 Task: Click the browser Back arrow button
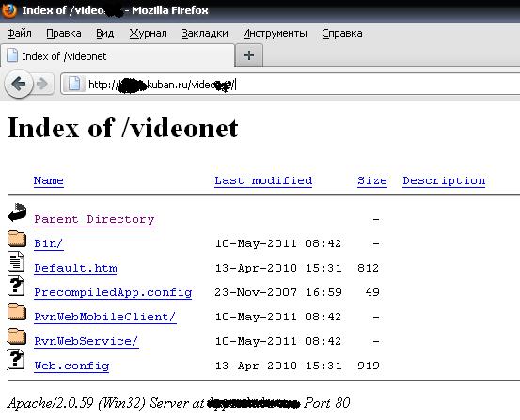pyautogui.click(x=19, y=84)
